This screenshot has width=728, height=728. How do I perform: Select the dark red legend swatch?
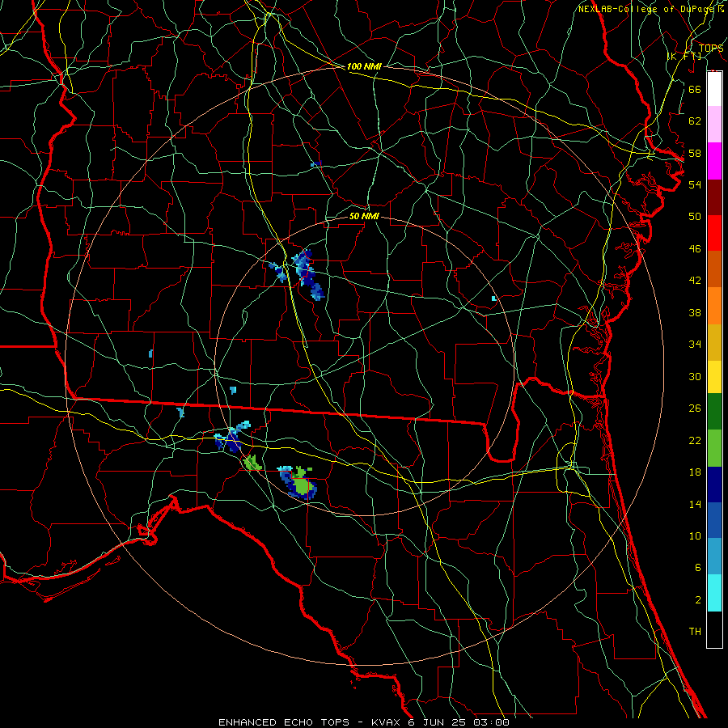click(714, 197)
